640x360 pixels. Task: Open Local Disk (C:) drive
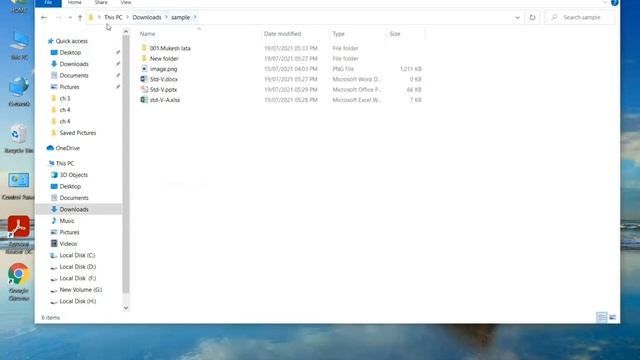coord(77,255)
